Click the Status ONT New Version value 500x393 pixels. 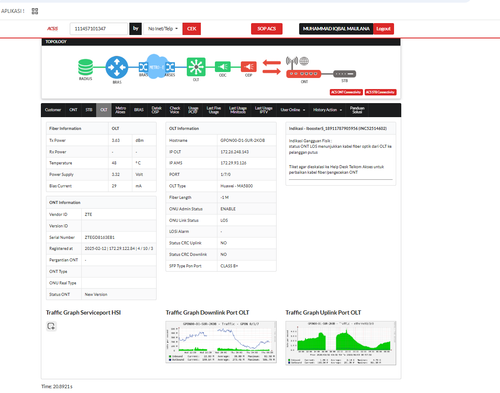pyautogui.click(x=96, y=294)
